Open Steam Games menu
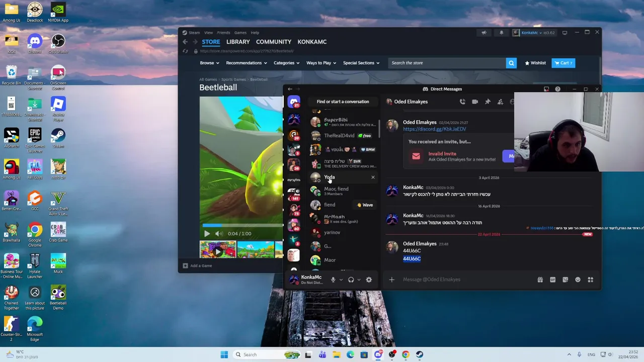This screenshot has width=644, height=362. tap(240, 33)
